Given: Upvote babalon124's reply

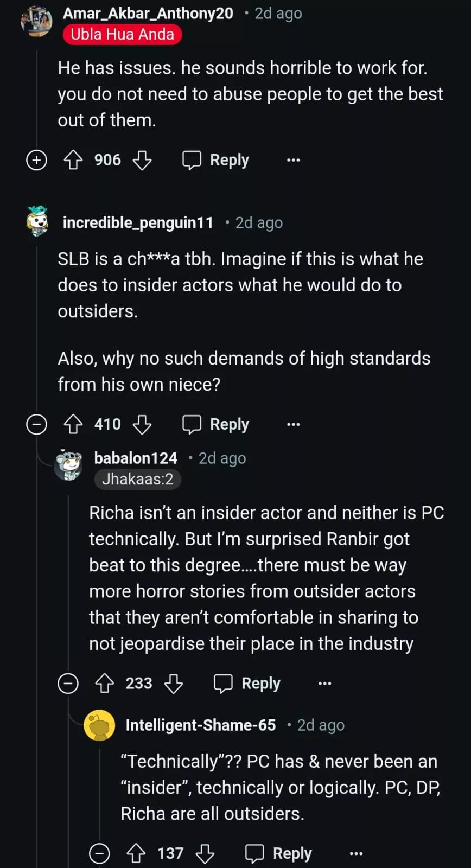Looking at the screenshot, I should pos(105,684).
